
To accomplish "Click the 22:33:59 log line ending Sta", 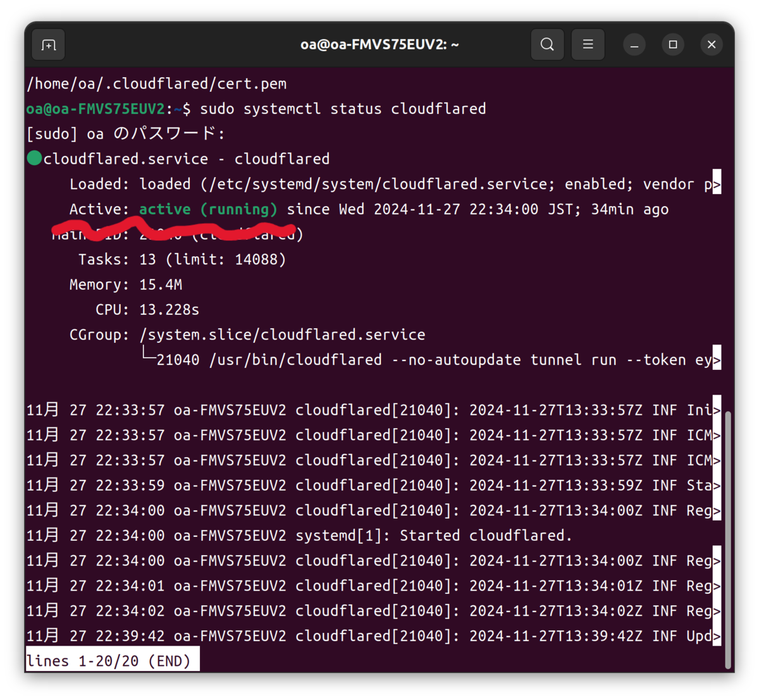I will coord(373,485).
